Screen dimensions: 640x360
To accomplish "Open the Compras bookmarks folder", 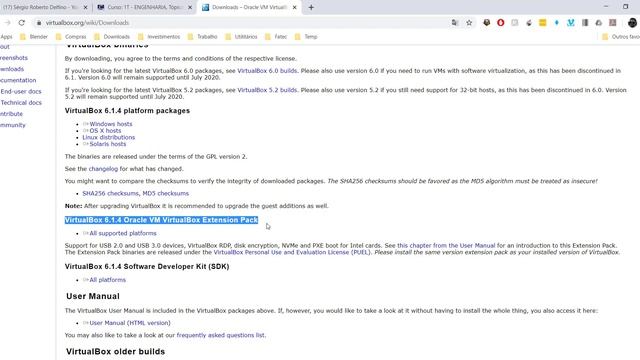I will pyautogui.click(x=71, y=37).
